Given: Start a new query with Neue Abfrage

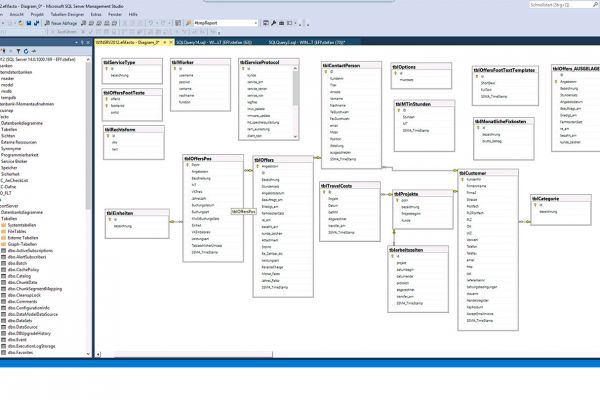Looking at the screenshot, I should pyautogui.click(x=61, y=23).
